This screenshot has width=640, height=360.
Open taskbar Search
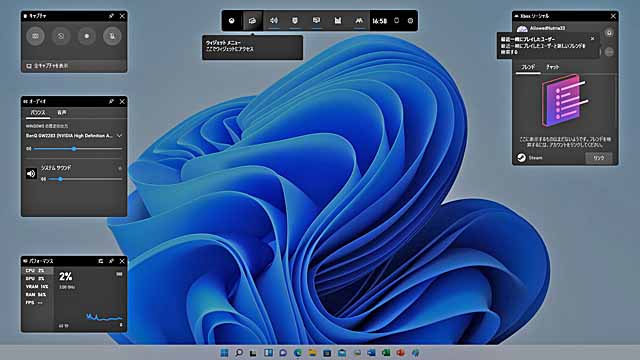239,353
